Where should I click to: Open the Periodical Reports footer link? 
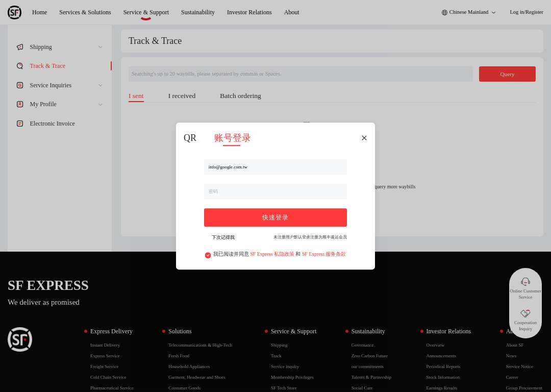443,366
